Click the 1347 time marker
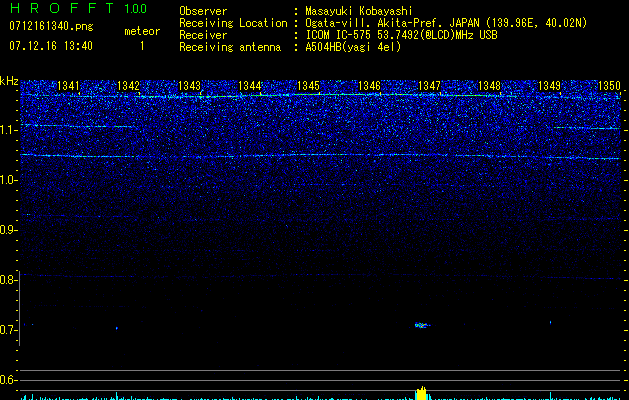The width and height of the screenshot is (629, 400). (x=429, y=86)
